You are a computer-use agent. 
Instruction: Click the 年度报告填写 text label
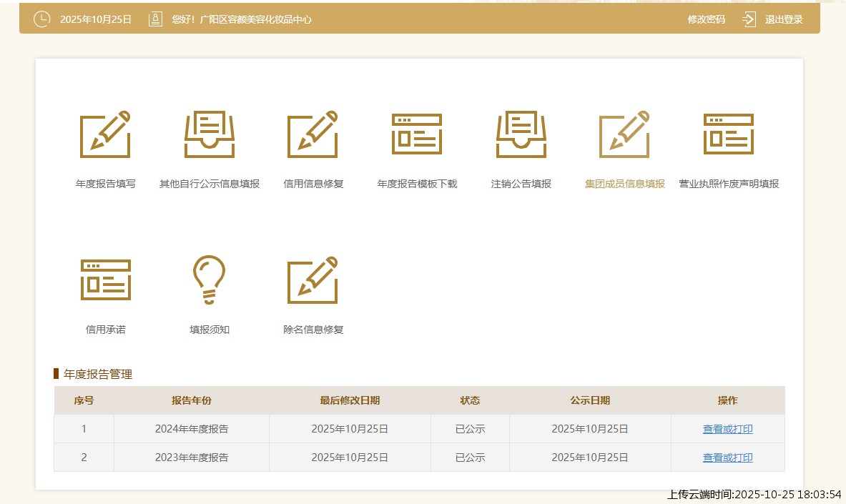pyautogui.click(x=105, y=184)
